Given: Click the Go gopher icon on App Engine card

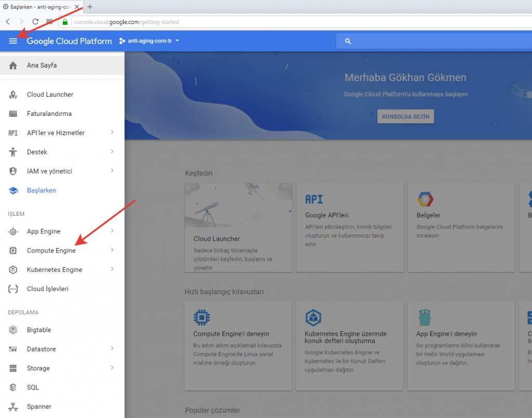Looking at the screenshot, I should [x=425, y=318].
